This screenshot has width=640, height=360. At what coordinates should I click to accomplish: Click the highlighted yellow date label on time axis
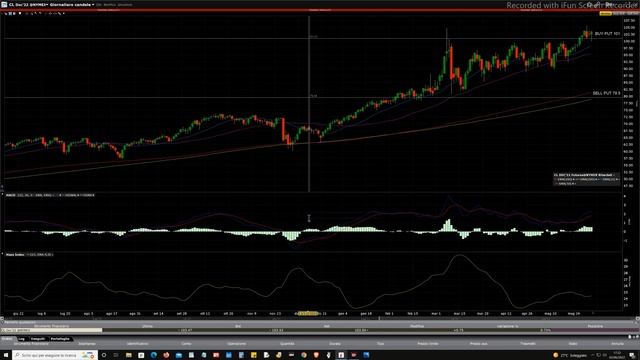308,313
